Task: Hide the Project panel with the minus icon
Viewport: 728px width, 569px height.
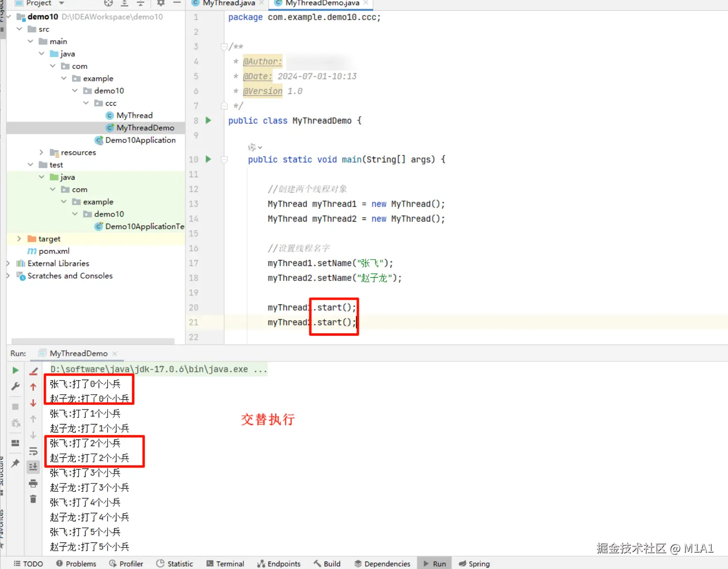Action: [x=177, y=3]
